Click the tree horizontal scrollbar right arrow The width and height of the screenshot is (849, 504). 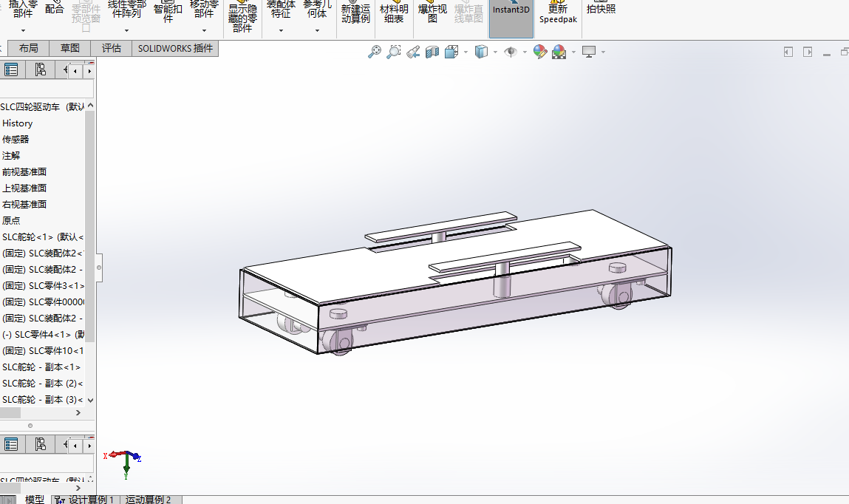pos(78,412)
